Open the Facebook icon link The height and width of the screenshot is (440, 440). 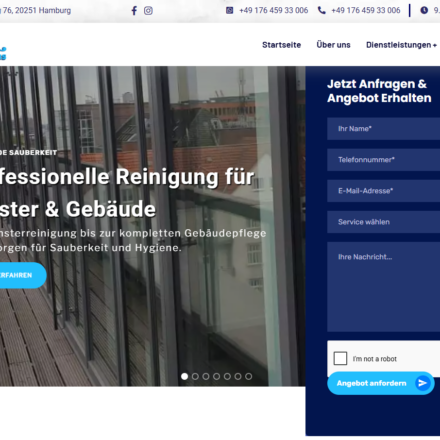(134, 11)
